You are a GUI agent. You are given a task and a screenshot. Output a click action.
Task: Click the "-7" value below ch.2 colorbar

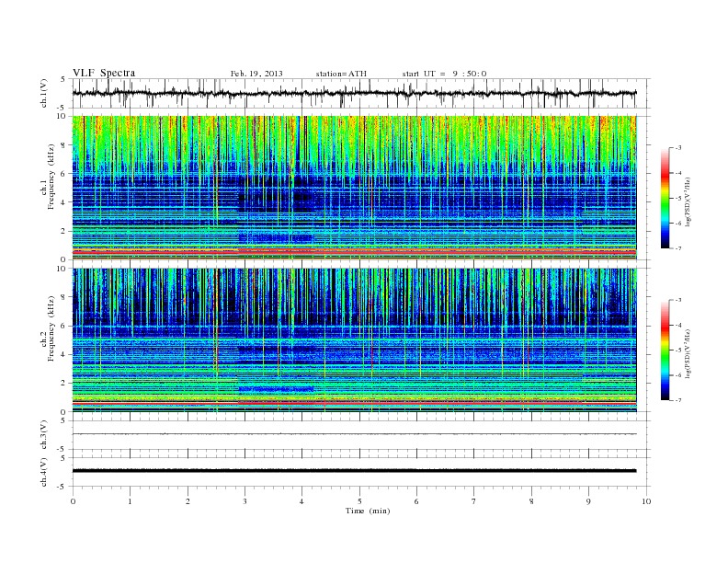coord(678,400)
